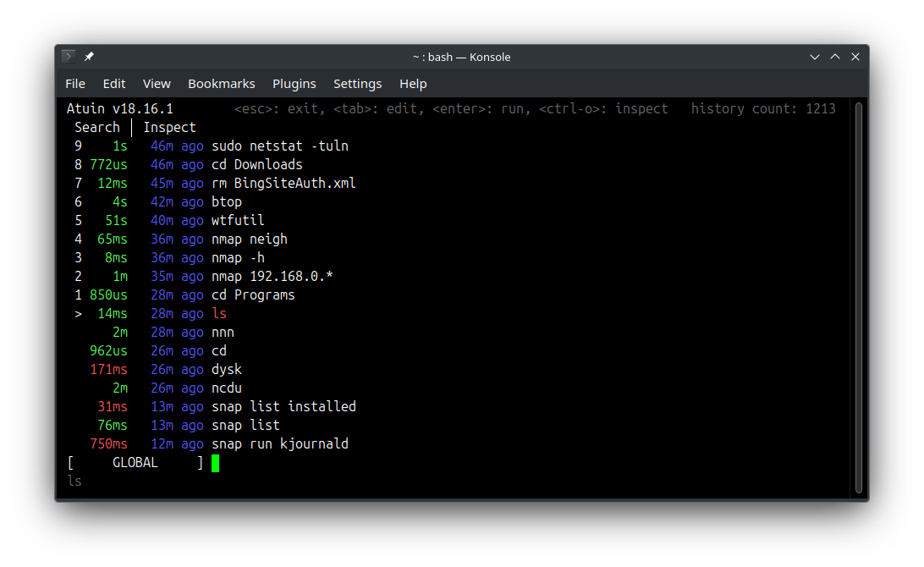
Task: Click the new tab terminal icon in title bar
Action: point(69,57)
